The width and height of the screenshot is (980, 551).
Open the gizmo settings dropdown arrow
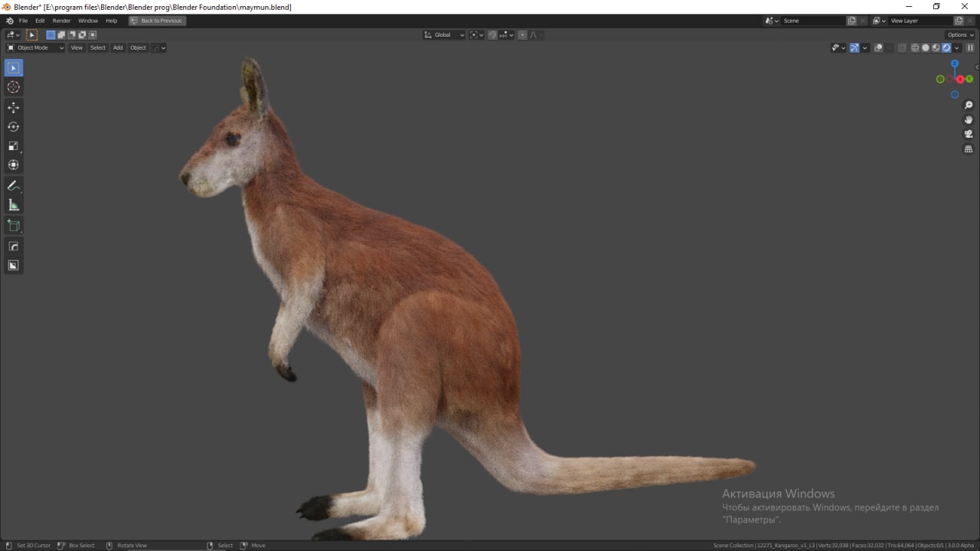(x=865, y=47)
